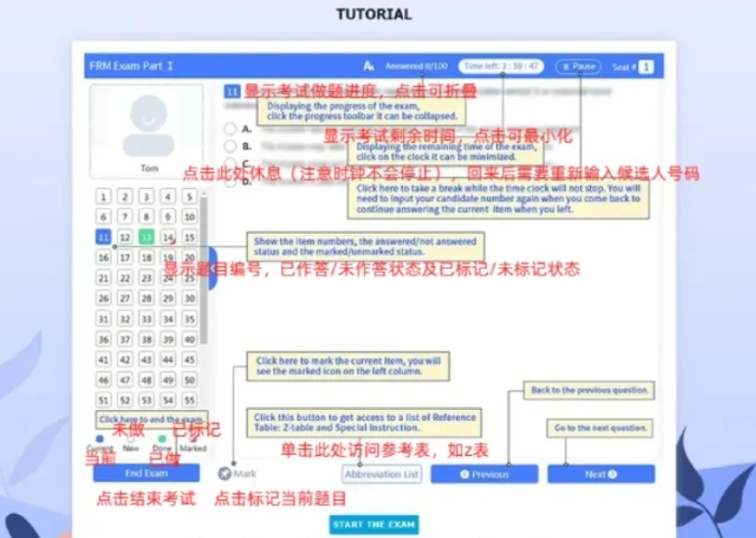Switch to question 50
This screenshot has height=538, width=756.
click(190, 380)
